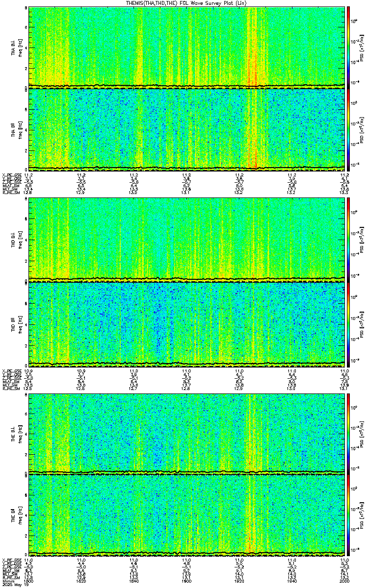
Task: Click the THE B-parallel freq [Hz] axis label
Action: click(20, 515)
